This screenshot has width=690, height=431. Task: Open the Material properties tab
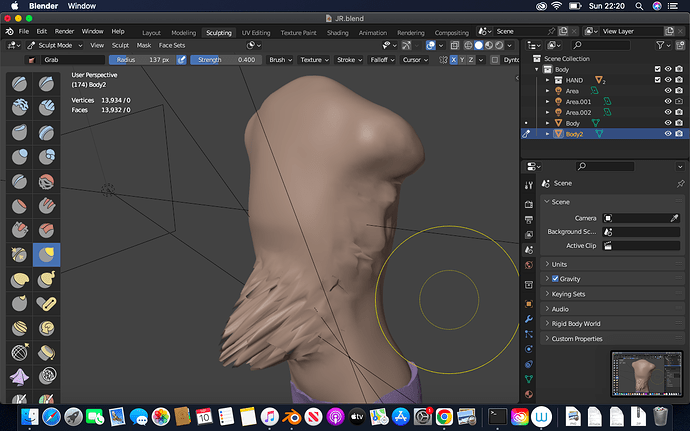click(529, 394)
